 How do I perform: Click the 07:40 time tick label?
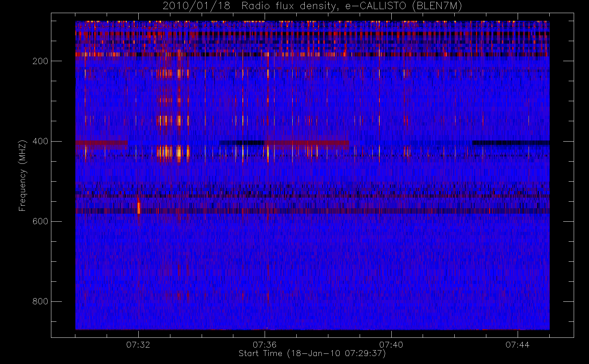[391, 345]
